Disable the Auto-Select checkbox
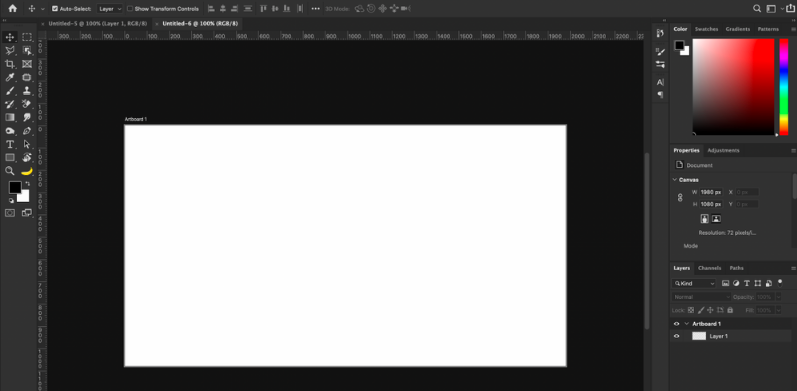Screen dimensions: 797x391 point(55,9)
